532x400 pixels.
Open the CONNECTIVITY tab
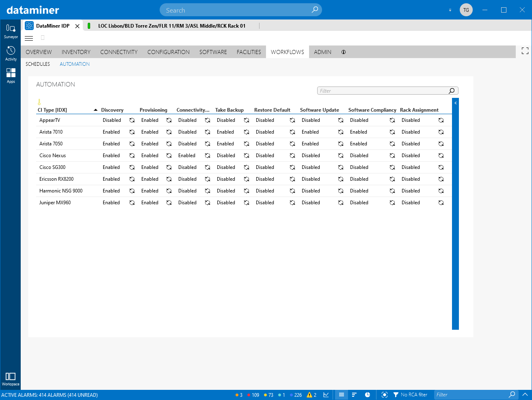click(x=119, y=52)
